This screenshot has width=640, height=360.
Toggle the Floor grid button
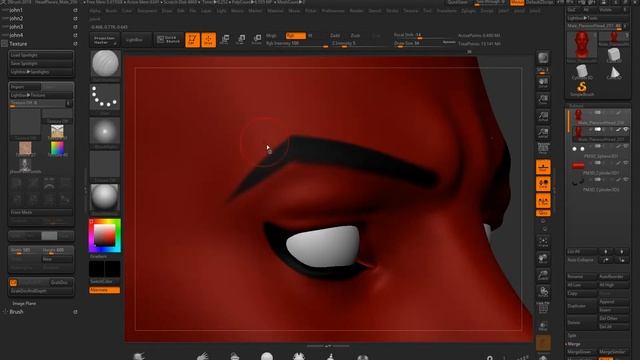coord(543,167)
